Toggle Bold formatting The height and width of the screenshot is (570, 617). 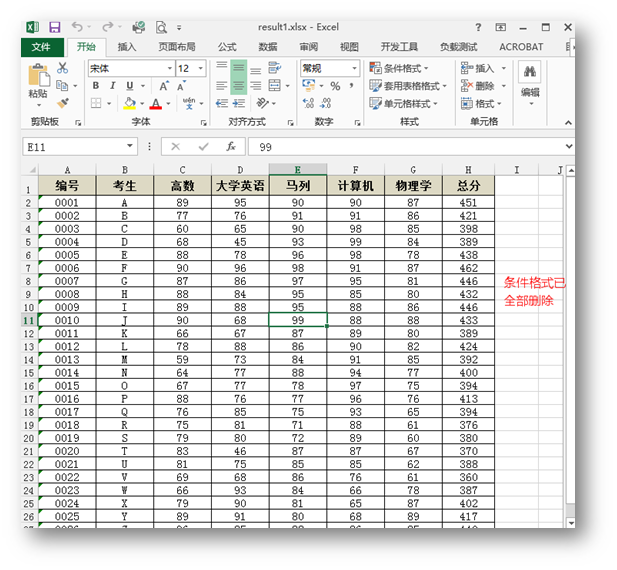(x=96, y=86)
